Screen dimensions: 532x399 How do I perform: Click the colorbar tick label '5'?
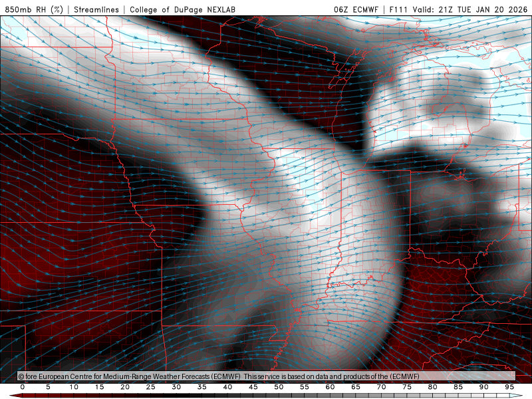(x=48, y=387)
